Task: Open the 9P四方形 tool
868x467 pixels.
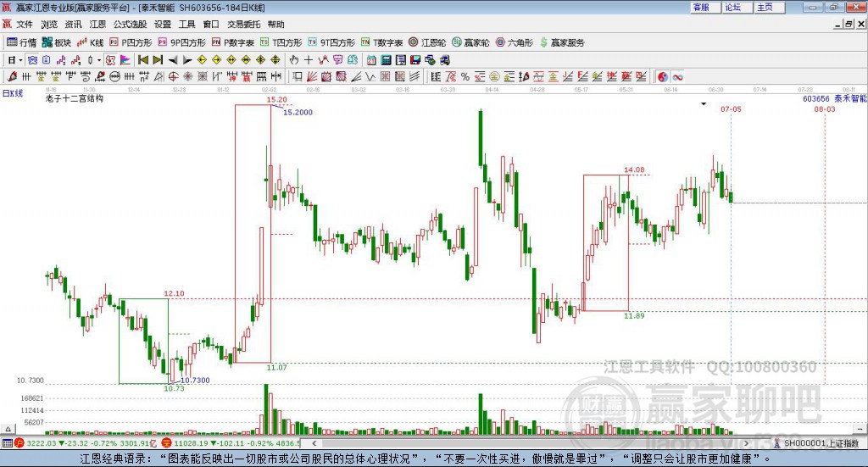Action: pos(181,42)
